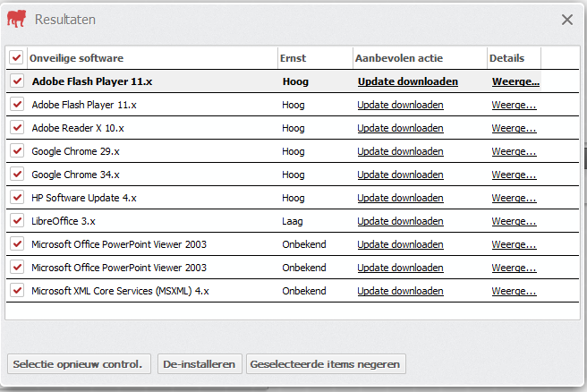This screenshot has width=587, height=392.
Task: Select the LibreOffice 3.x row name
Action: [64, 221]
